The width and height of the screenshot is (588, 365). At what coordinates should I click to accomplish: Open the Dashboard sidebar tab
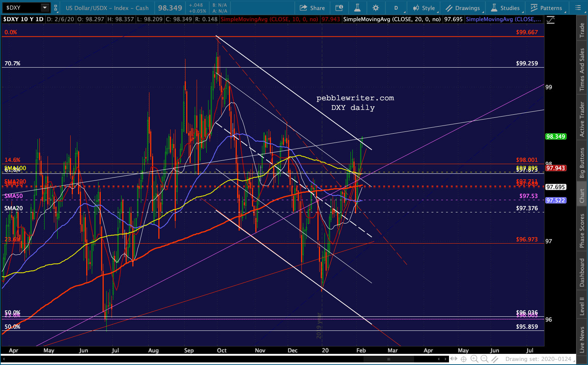[x=582, y=273]
